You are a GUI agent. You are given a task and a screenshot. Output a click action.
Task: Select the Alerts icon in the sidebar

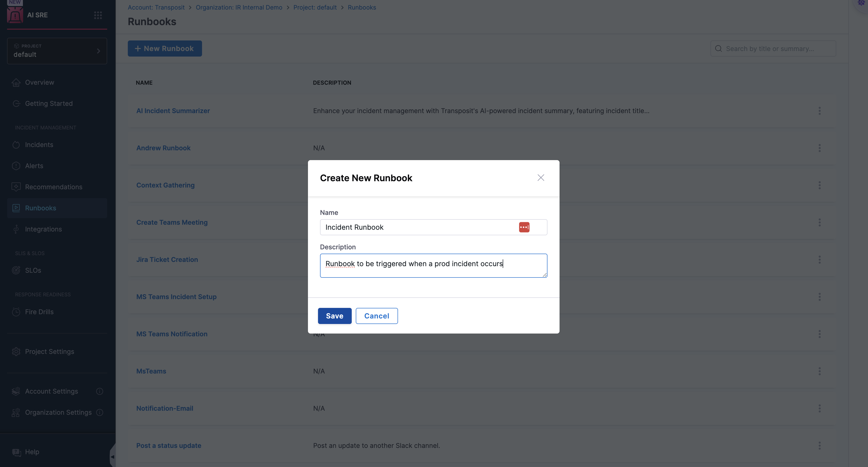click(16, 166)
